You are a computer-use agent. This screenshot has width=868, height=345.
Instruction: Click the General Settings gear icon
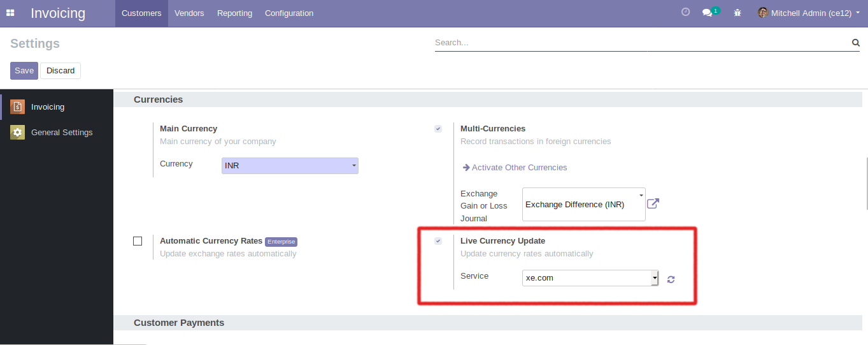17,133
